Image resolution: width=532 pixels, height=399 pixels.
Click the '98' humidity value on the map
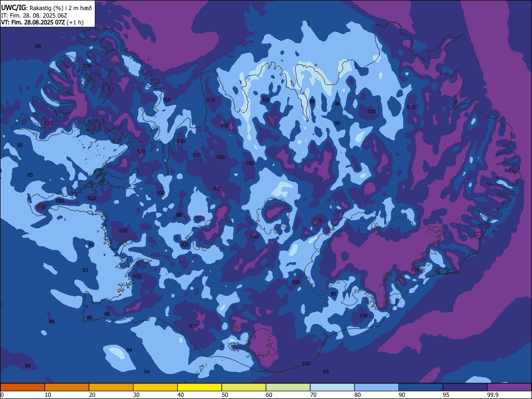179,215
